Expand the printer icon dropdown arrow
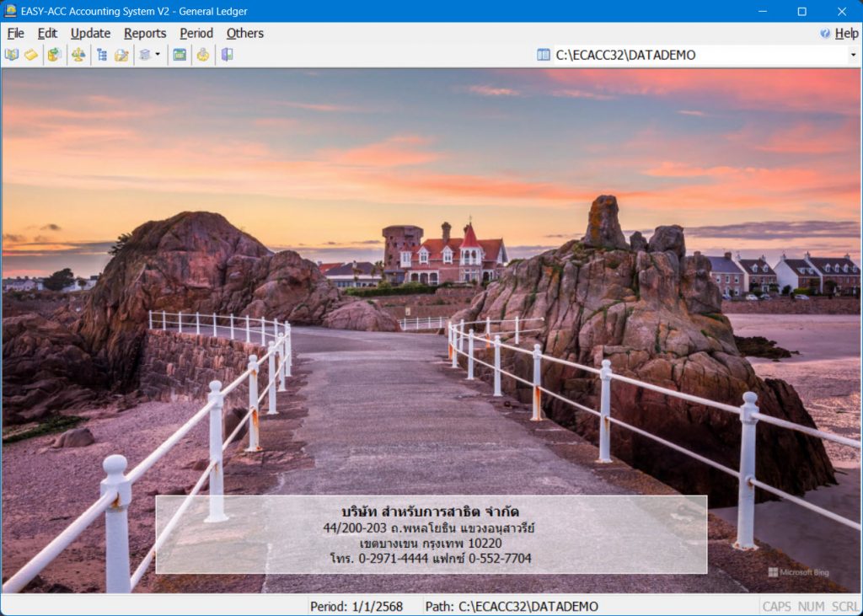 (158, 55)
